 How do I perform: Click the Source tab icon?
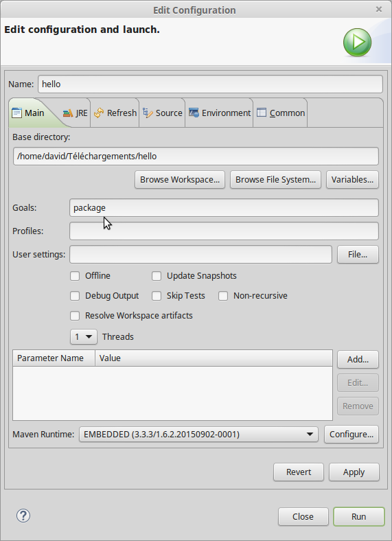(x=148, y=113)
